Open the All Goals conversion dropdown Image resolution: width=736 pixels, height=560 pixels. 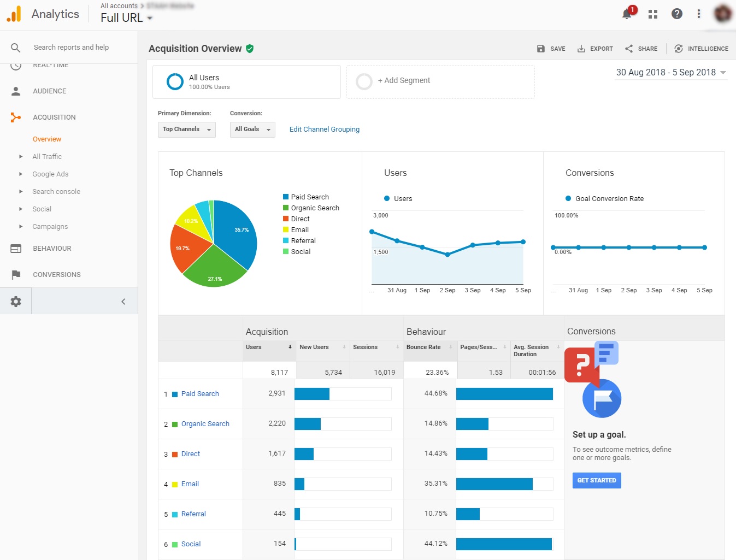(x=252, y=129)
